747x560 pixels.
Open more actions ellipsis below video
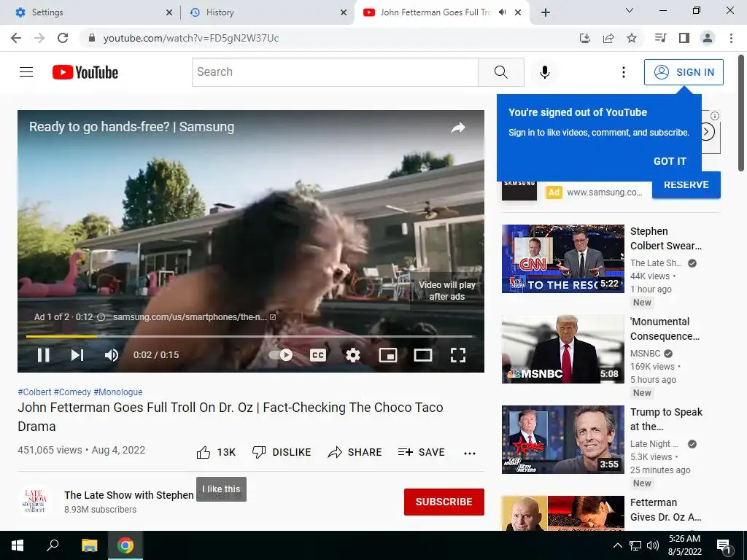(x=470, y=453)
